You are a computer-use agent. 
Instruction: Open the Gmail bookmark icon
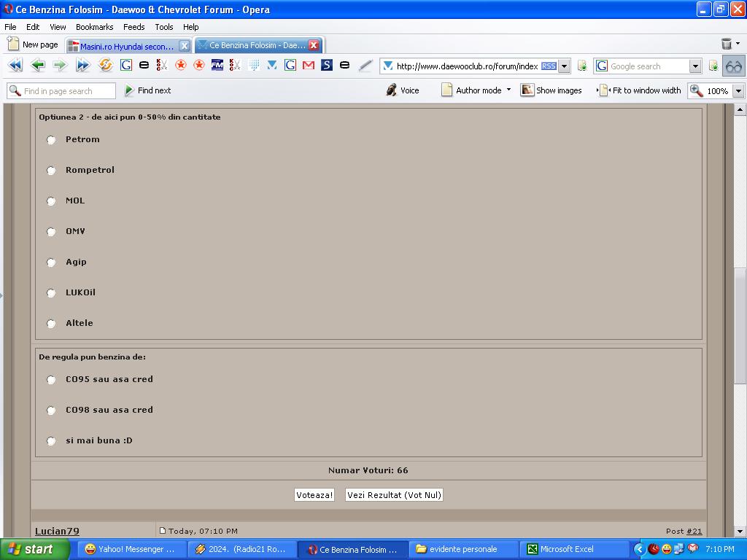[309, 66]
